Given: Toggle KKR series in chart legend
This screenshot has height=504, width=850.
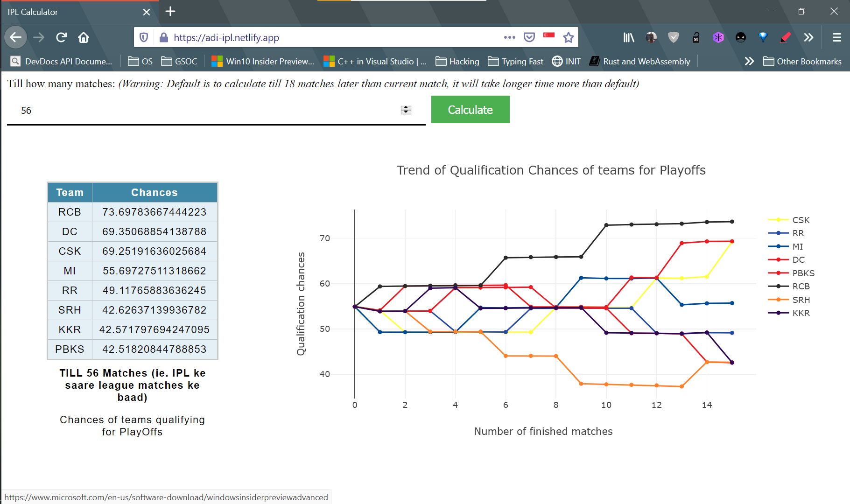Looking at the screenshot, I should click(789, 313).
